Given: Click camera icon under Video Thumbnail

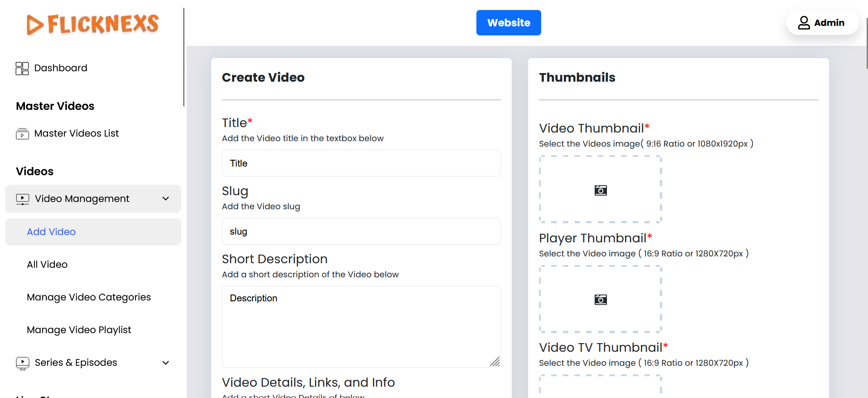Looking at the screenshot, I should [600, 190].
